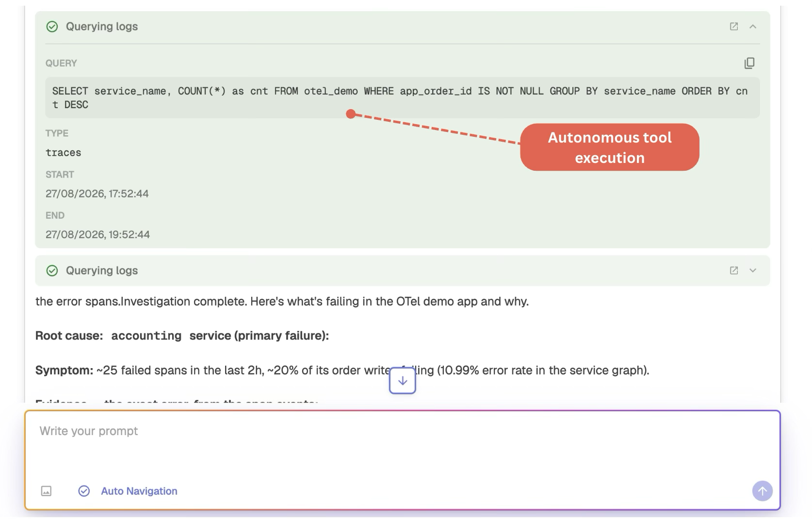Attach an image to the prompt
Screen dimensions: 812x519
pyautogui.click(x=46, y=491)
